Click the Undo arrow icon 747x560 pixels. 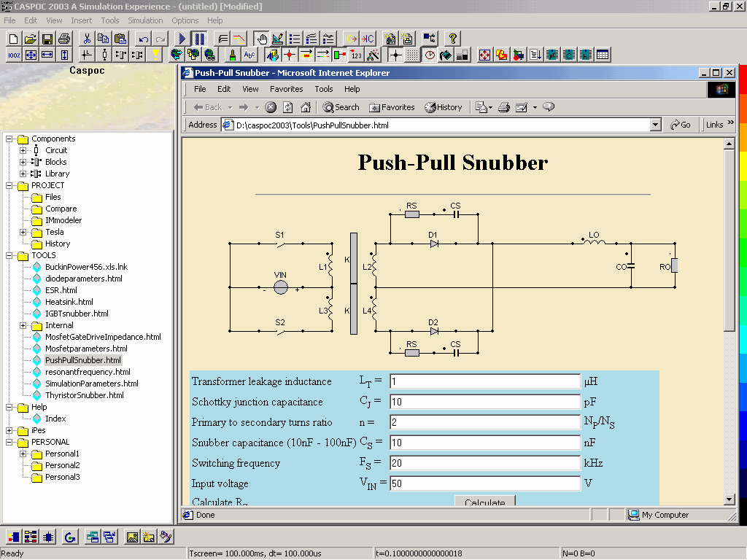point(144,39)
